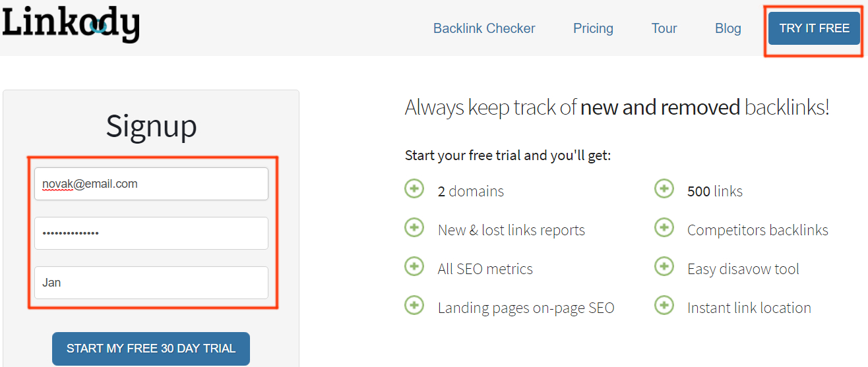Go to the Pricing page

coord(593,28)
